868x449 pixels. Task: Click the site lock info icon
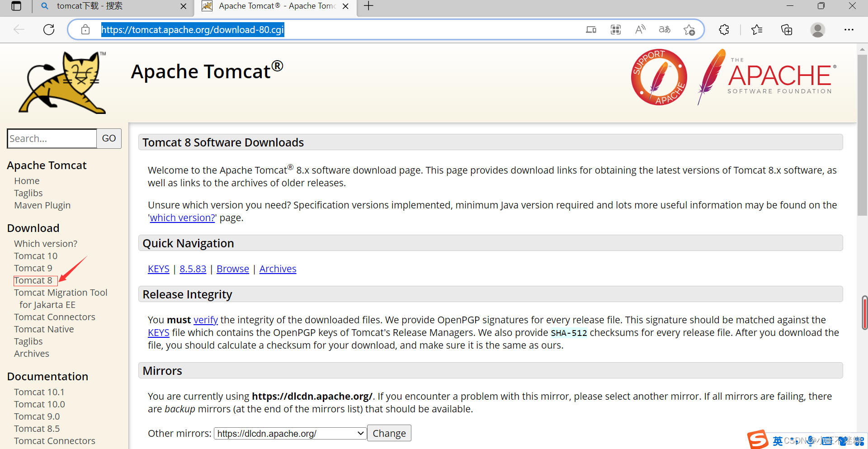[85, 30]
